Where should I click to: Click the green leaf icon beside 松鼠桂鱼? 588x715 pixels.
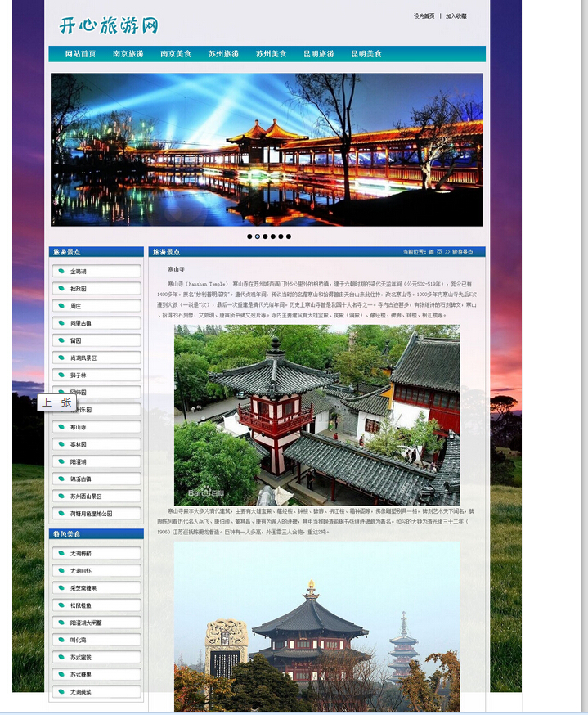[61, 605]
